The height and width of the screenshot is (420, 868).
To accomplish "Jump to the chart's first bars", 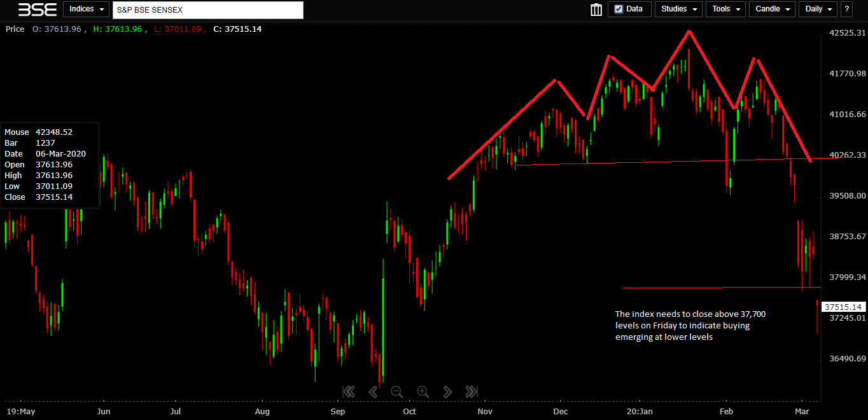I will tap(348, 392).
